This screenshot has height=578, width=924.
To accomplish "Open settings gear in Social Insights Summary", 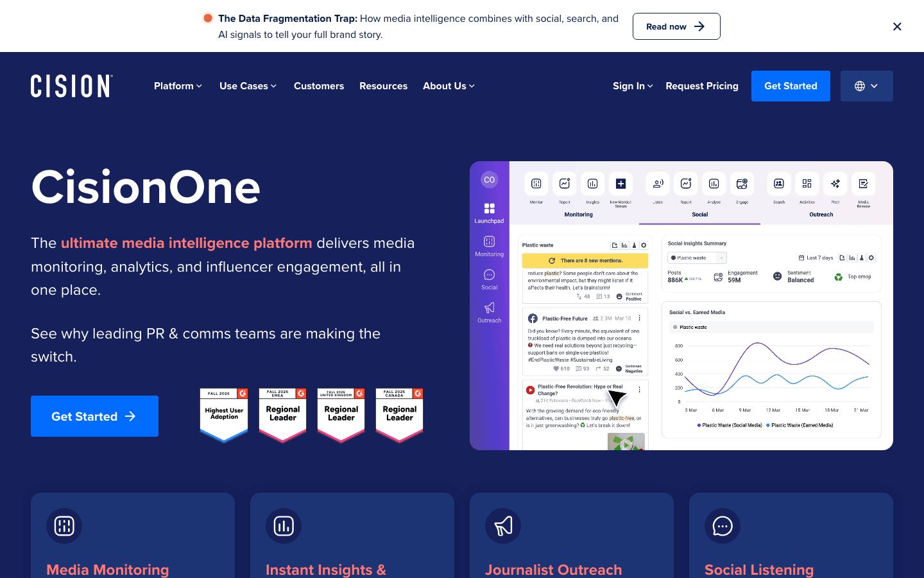I will 871,258.
